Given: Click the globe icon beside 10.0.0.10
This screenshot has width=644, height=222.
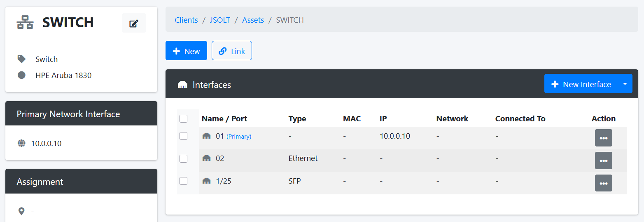Looking at the screenshot, I should tap(21, 143).
